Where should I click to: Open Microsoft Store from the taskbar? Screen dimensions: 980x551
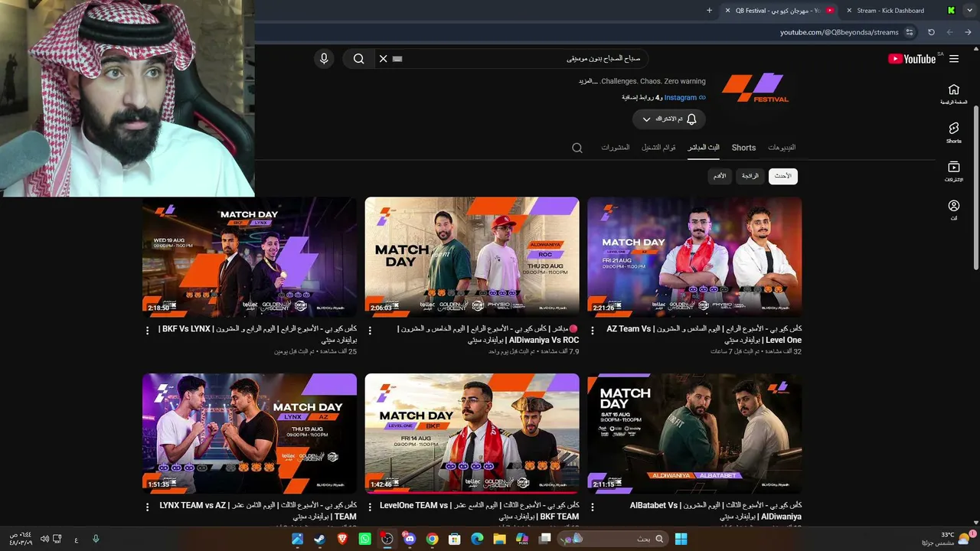coord(454,539)
